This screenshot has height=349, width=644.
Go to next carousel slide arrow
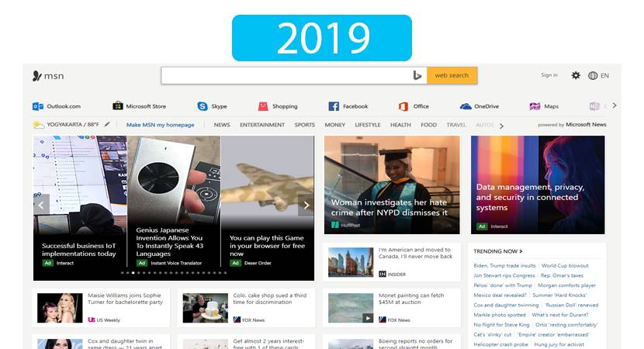click(306, 205)
